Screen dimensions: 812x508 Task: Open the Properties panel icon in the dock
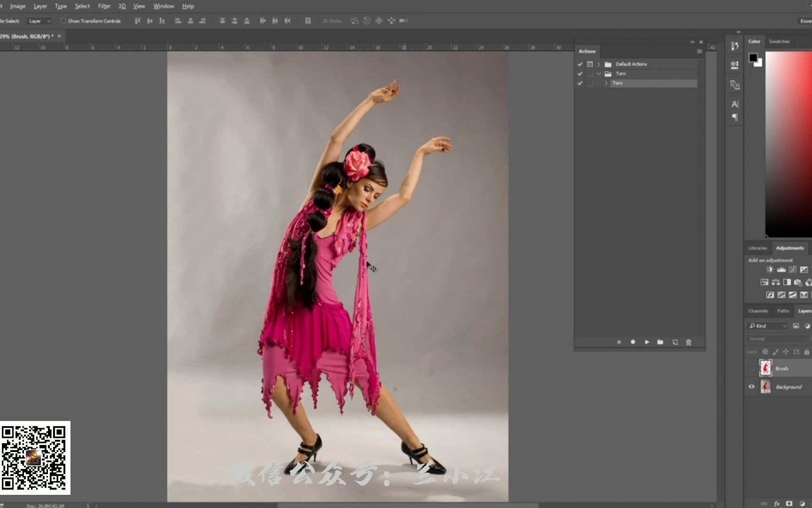point(735,65)
